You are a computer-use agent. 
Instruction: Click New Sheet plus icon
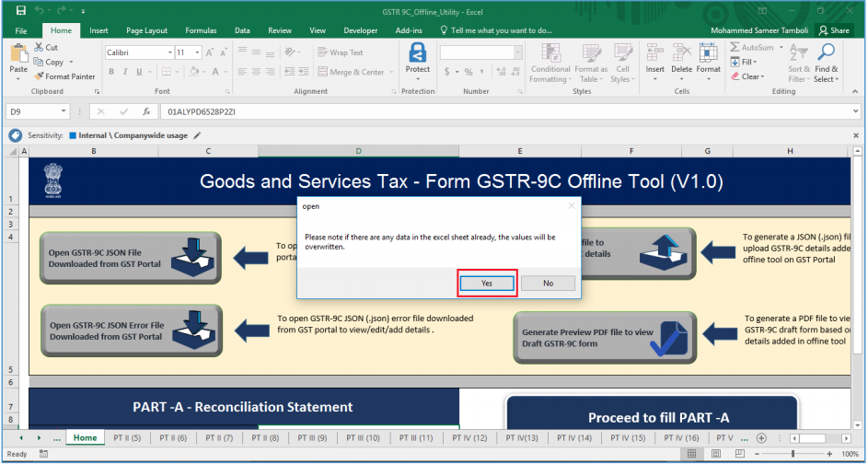[x=761, y=438]
